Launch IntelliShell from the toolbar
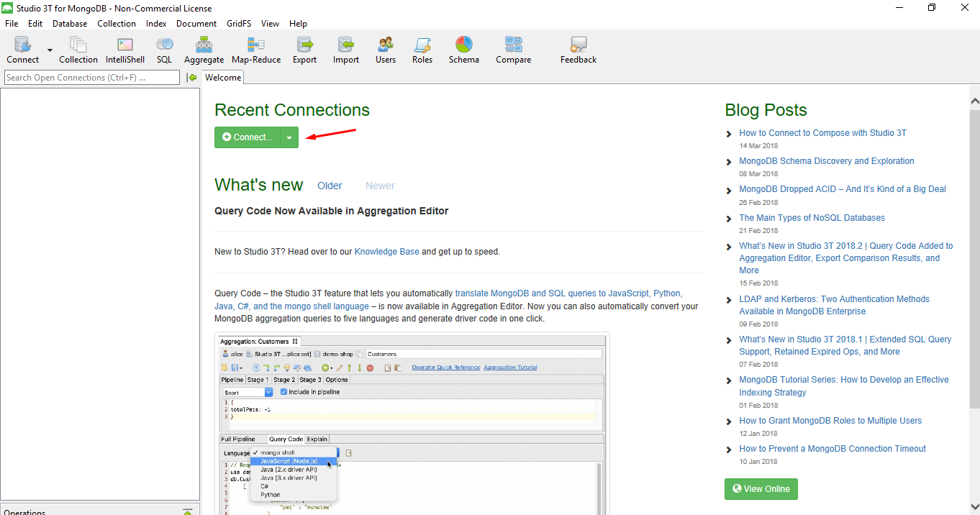 [125, 50]
